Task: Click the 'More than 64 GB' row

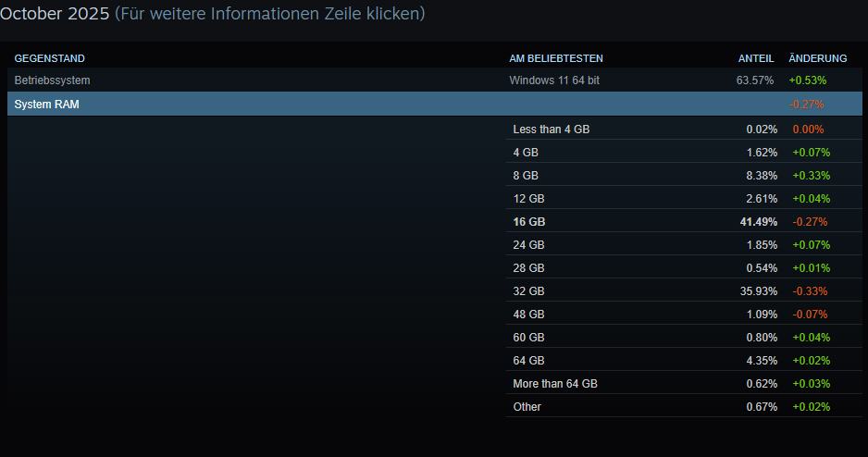Action: pyautogui.click(x=555, y=384)
